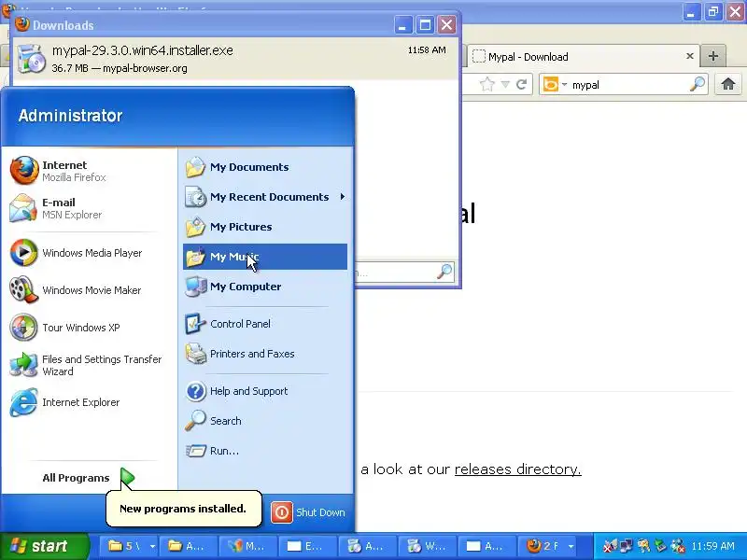Go to Firefox Home page
The image size is (747, 560).
[728, 84]
